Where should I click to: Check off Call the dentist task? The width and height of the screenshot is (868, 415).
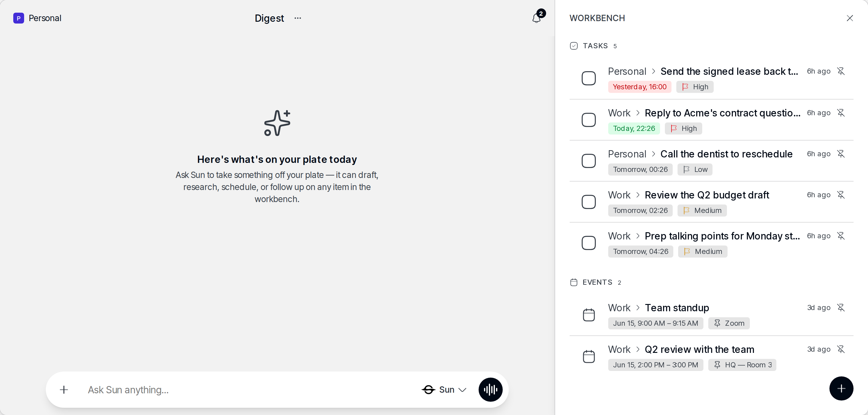(588, 161)
